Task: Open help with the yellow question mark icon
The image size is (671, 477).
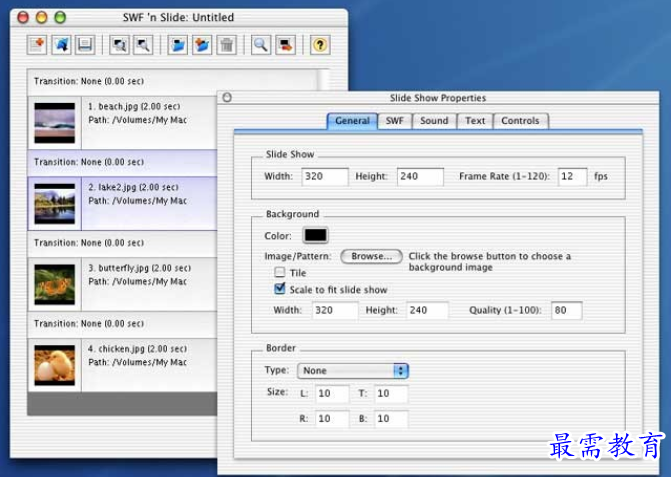Action: [320, 45]
